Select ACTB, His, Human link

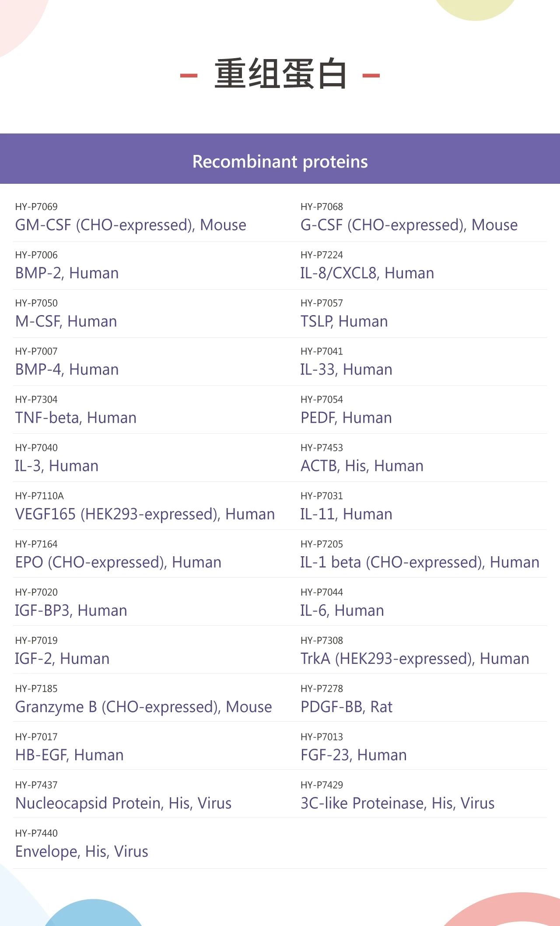[x=362, y=466]
